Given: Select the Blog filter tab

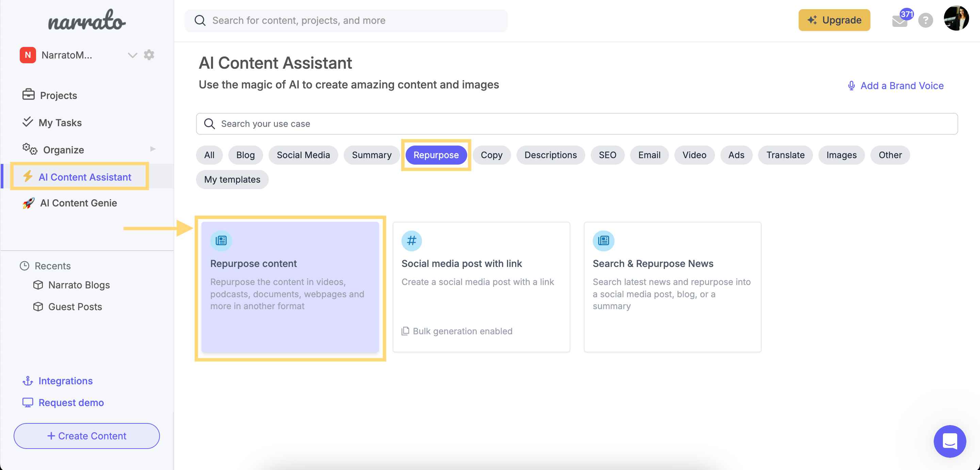Looking at the screenshot, I should (x=245, y=155).
